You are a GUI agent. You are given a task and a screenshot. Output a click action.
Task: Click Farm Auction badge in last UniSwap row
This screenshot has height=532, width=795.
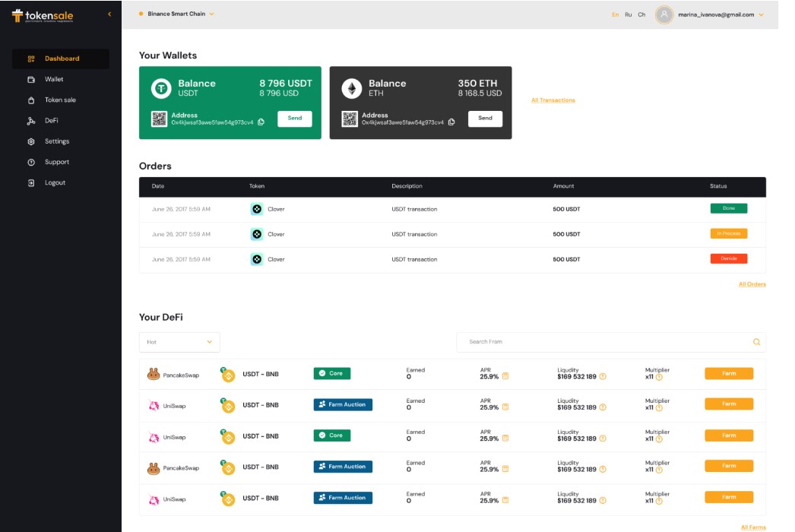[343, 498]
